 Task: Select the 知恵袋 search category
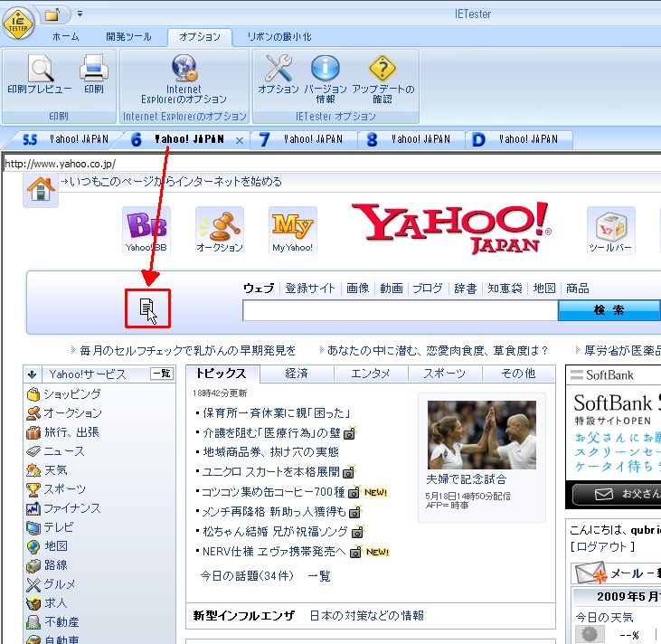[x=505, y=289]
